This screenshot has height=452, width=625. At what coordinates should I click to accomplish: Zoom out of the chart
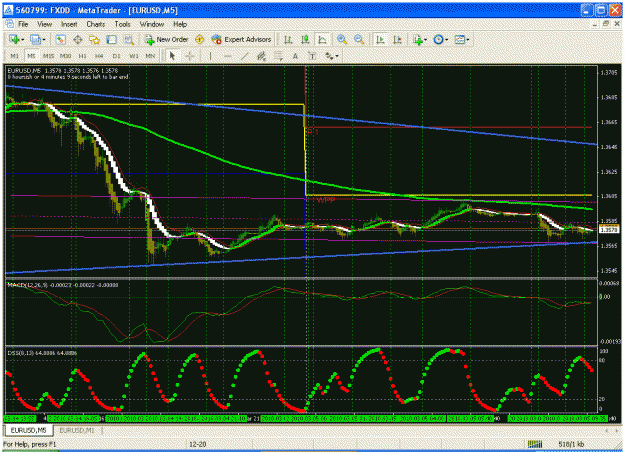(x=359, y=39)
